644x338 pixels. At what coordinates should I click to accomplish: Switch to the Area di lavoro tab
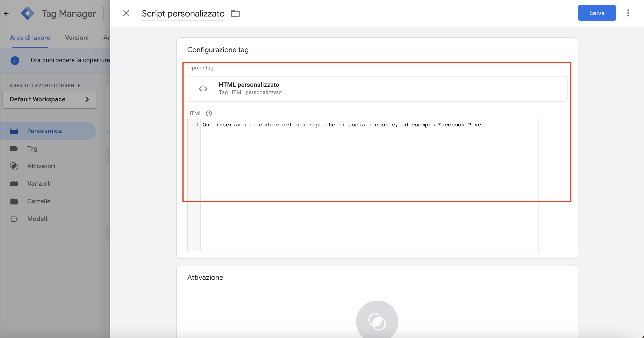pos(30,38)
